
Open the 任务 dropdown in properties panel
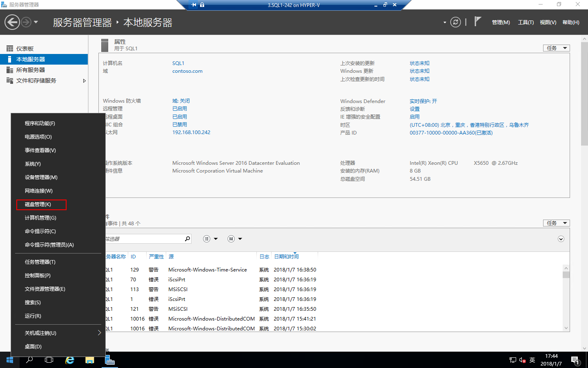pos(556,48)
